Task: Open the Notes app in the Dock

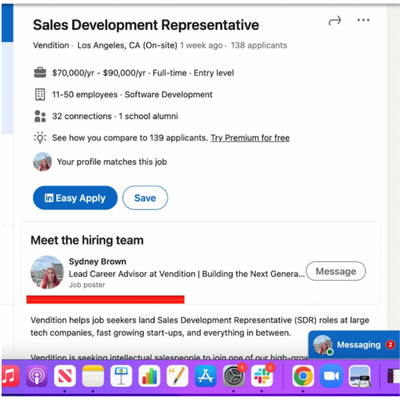Action: [93, 376]
